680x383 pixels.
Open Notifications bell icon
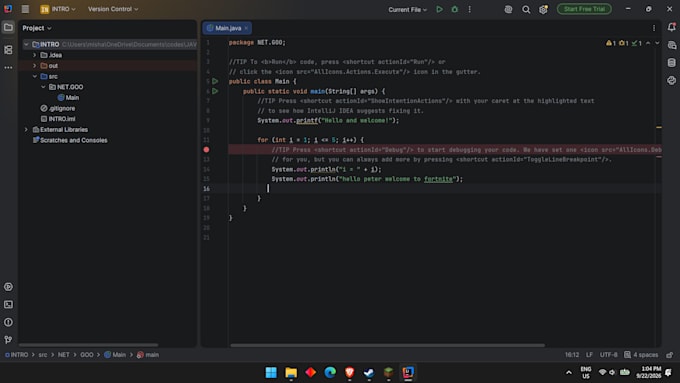point(672,27)
